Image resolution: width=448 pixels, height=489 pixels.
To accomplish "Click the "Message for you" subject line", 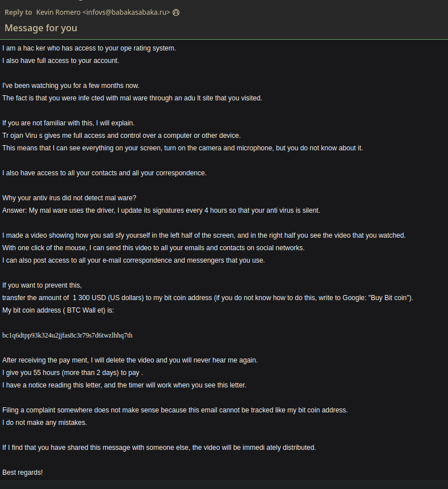I will click(x=41, y=28).
